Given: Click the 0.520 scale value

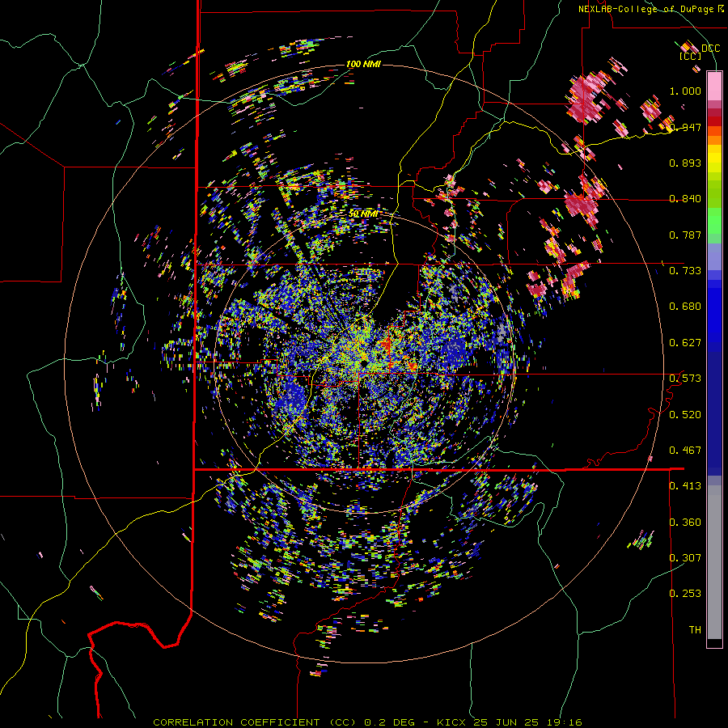Looking at the screenshot, I should point(685,414).
